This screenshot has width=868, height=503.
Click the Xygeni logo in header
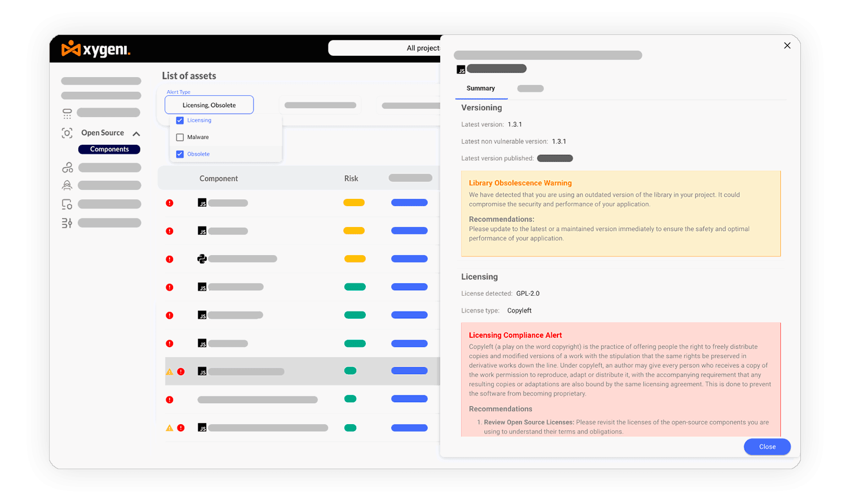[x=96, y=50]
